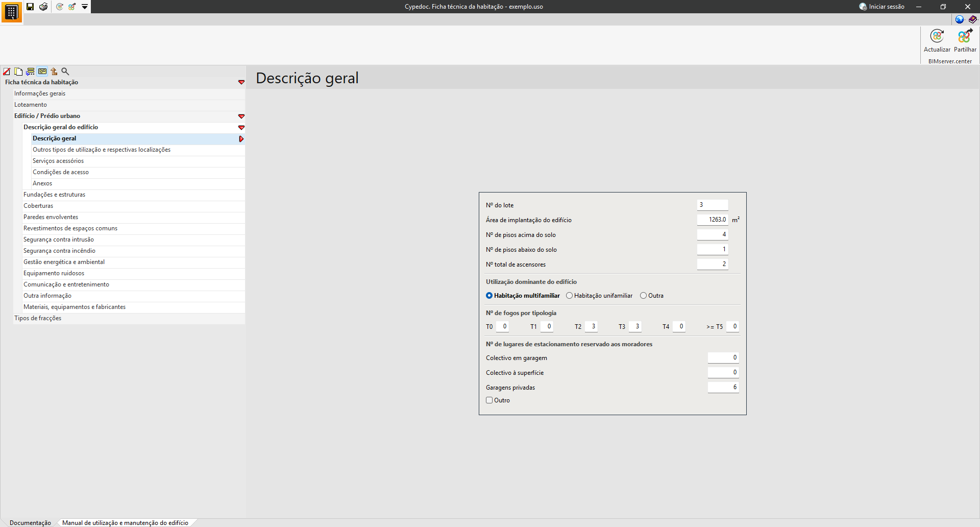Image resolution: width=980 pixels, height=527 pixels.
Task: Click the Colectivo em garagem input field
Action: coord(723,357)
